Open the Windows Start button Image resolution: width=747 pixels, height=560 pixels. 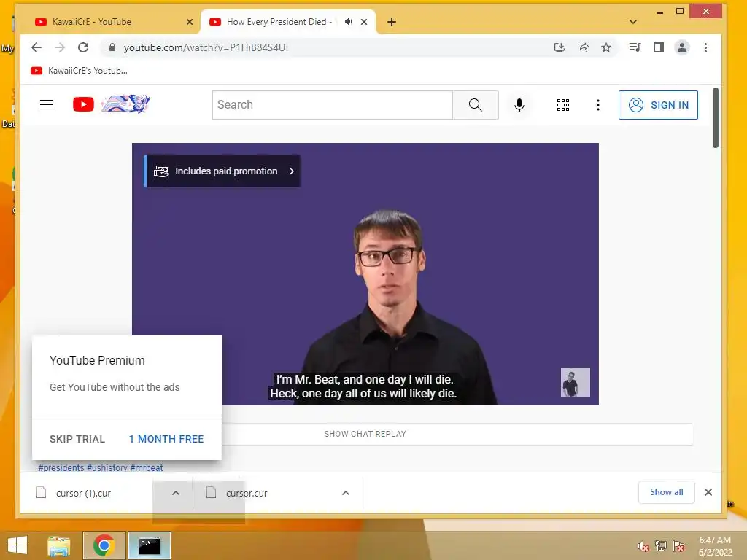[18, 545]
